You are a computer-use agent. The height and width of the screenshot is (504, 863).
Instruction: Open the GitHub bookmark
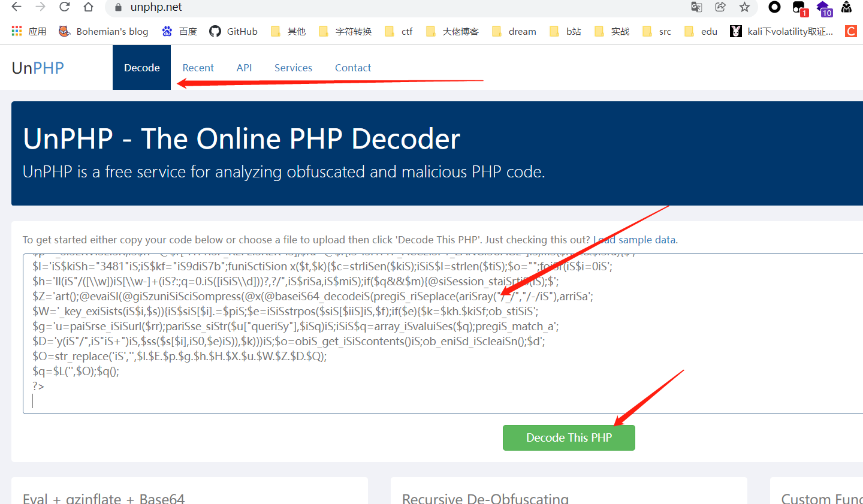(x=233, y=31)
